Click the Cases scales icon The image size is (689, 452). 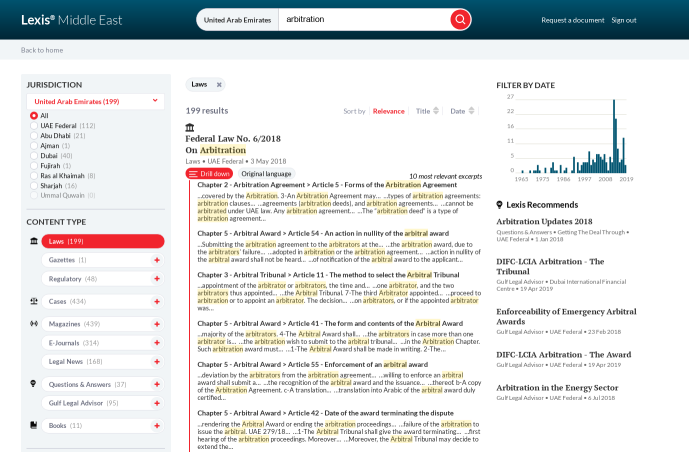[34, 301]
